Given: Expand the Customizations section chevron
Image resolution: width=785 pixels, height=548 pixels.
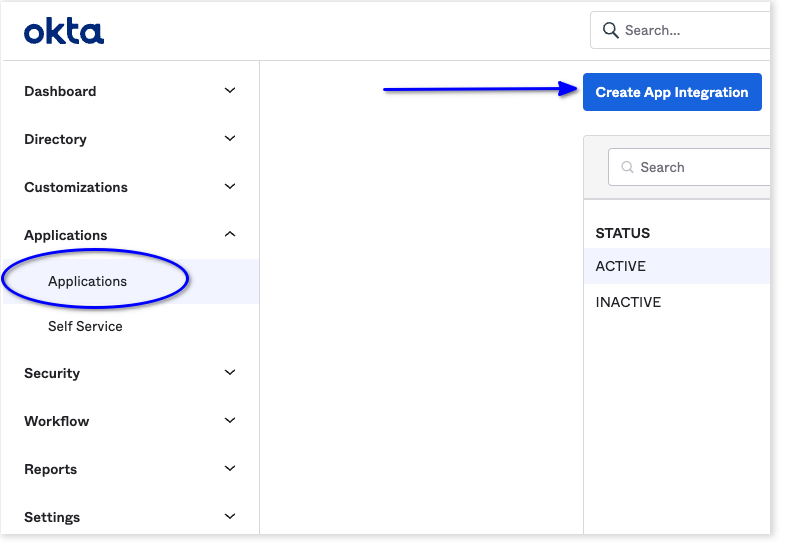Looking at the screenshot, I should coord(230,187).
